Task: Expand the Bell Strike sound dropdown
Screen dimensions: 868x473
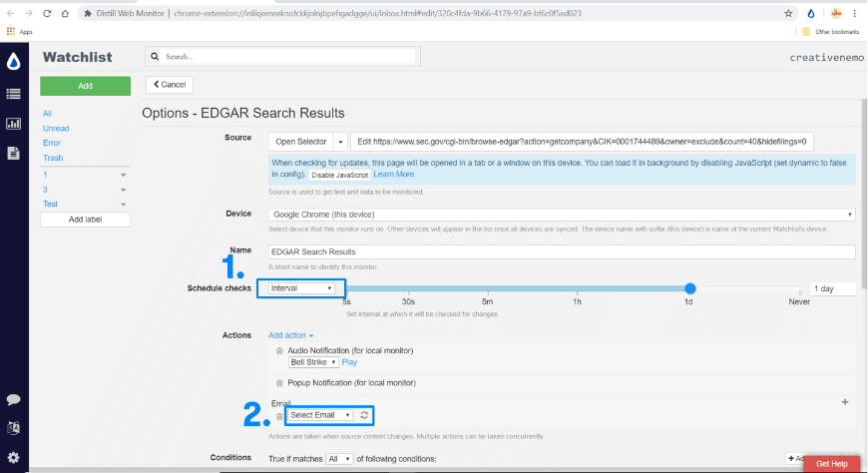Action: coord(312,362)
